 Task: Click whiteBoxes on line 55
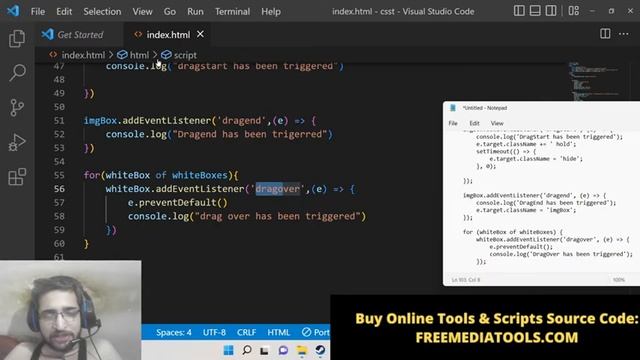coord(199,175)
